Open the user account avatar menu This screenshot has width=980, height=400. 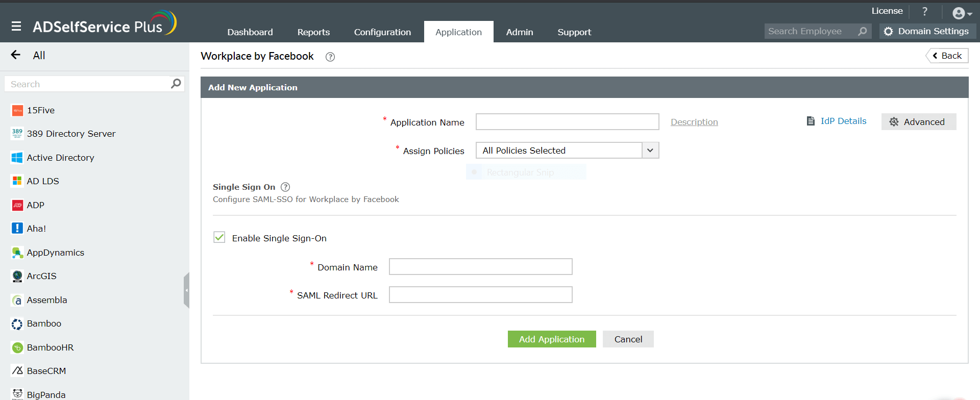pyautogui.click(x=961, y=13)
